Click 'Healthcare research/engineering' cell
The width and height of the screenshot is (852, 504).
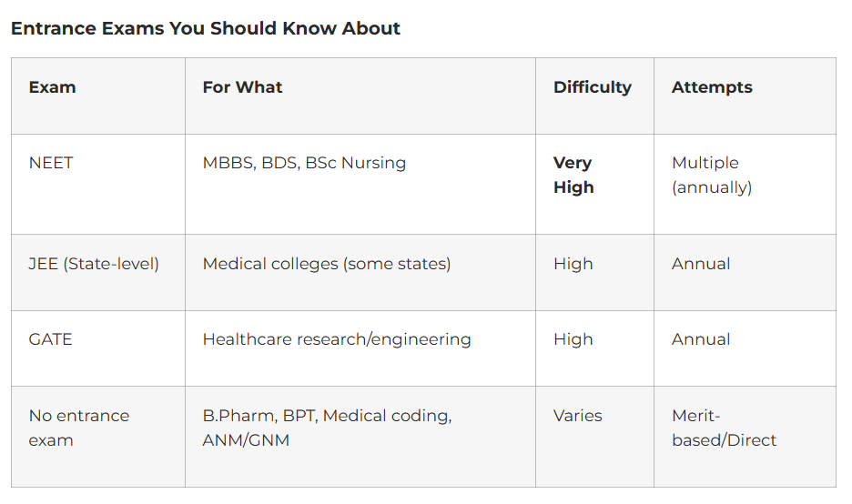point(337,339)
